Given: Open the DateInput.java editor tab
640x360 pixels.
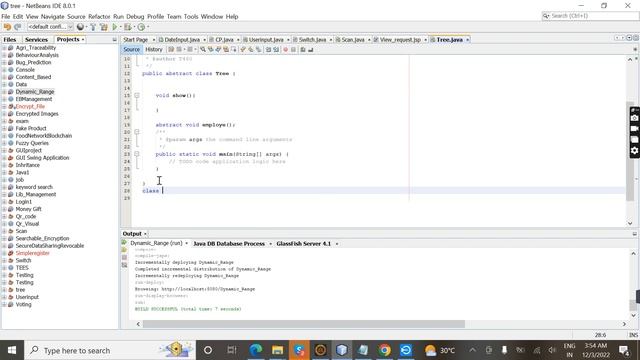Looking at the screenshot, I should (182, 40).
